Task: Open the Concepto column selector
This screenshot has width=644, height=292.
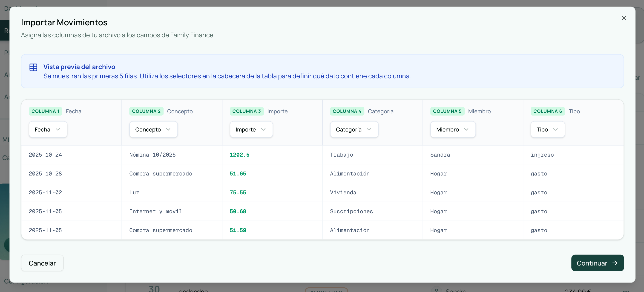Action: [153, 129]
